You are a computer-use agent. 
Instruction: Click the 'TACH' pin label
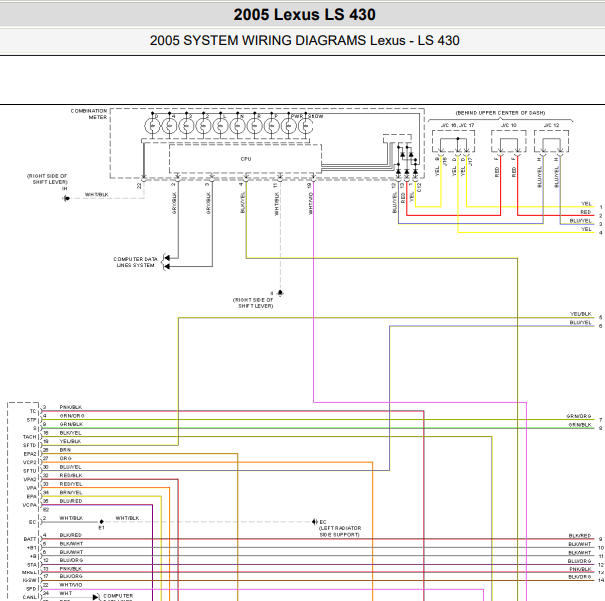click(29, 437)
